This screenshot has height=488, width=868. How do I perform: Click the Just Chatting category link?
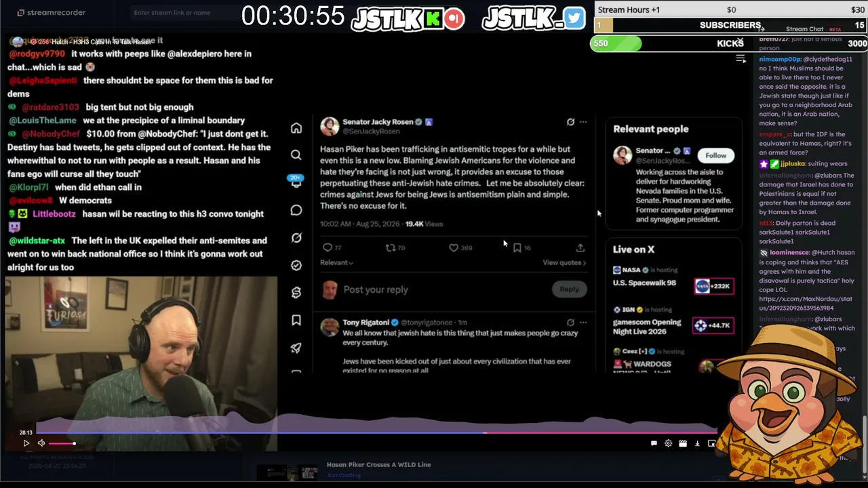point(343,475)
